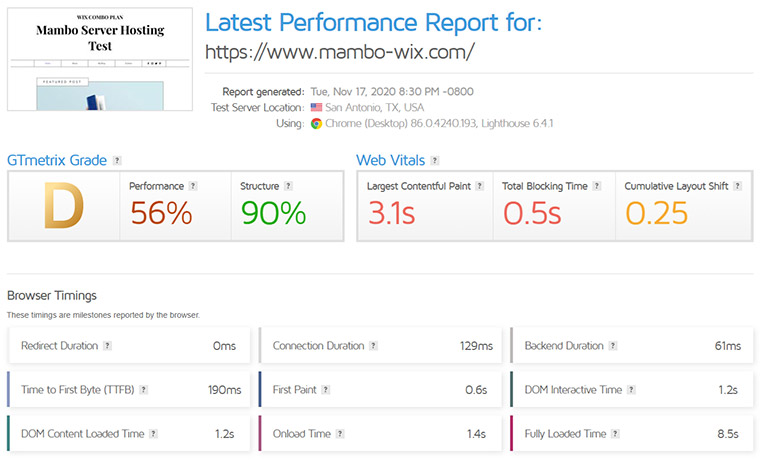
Task: Click the DOM Interactive Time 1.2s value
Action: [x=728, y=390]
